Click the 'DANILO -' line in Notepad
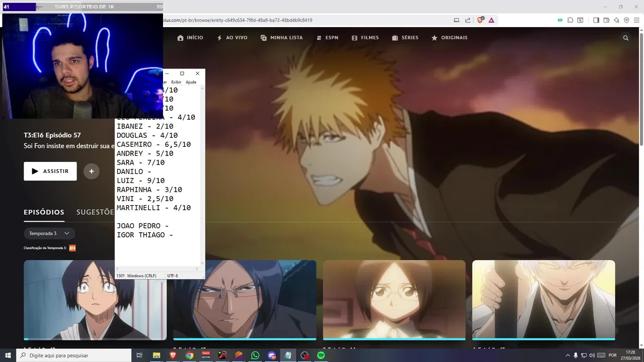 point(134,171)
